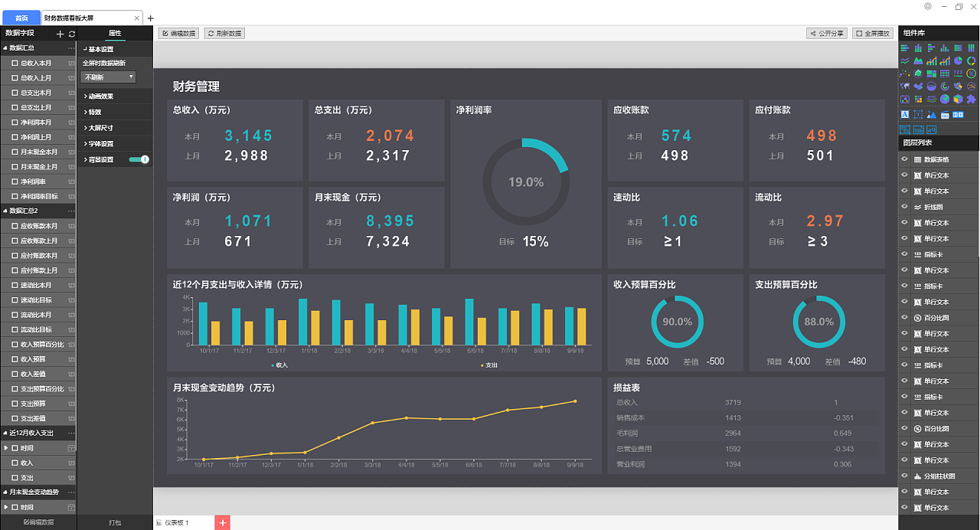Insert Tab container component

[918, 129]
